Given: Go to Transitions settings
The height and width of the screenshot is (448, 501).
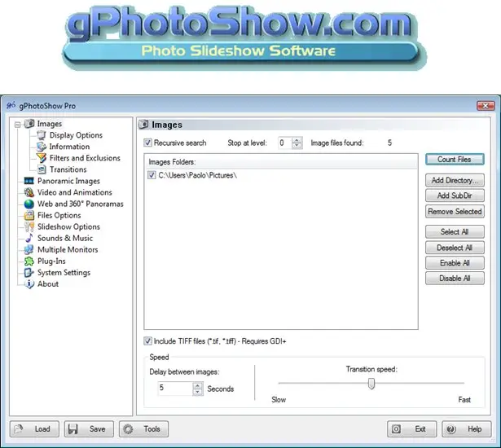Looking at the screenshot, I should (x=68, y=169).
